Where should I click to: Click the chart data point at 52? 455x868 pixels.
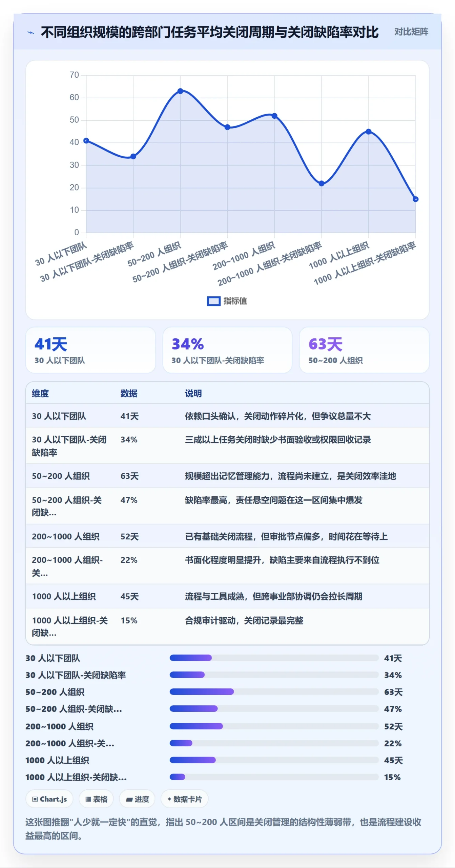pos(274,116)
